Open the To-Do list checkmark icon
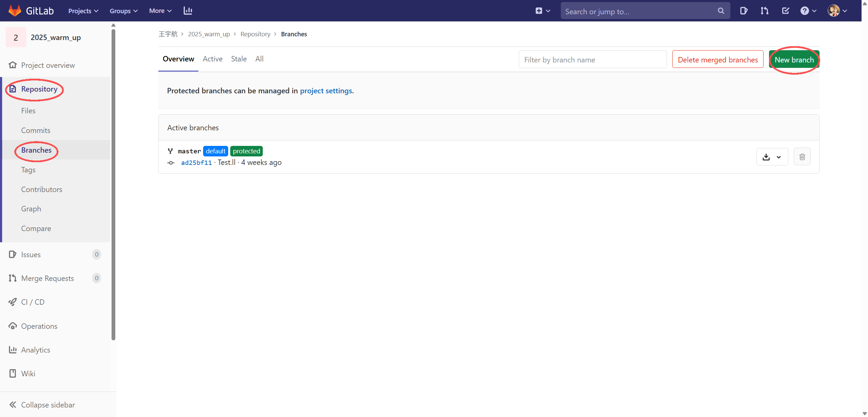 (785, 11)
